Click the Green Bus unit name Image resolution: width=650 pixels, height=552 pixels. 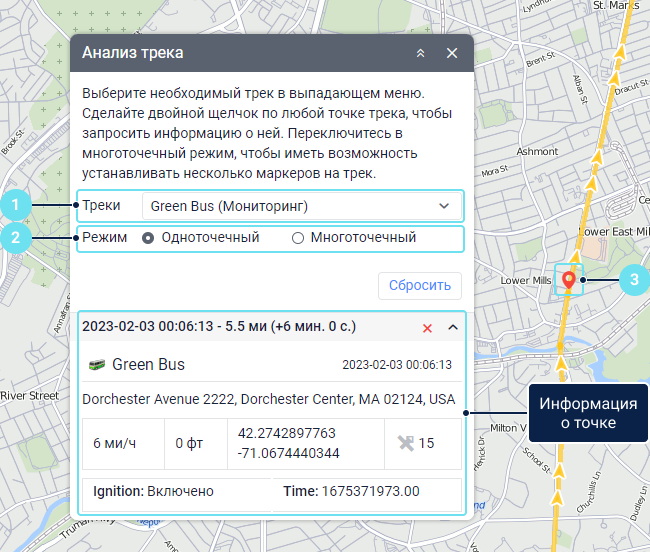(148, 365)
